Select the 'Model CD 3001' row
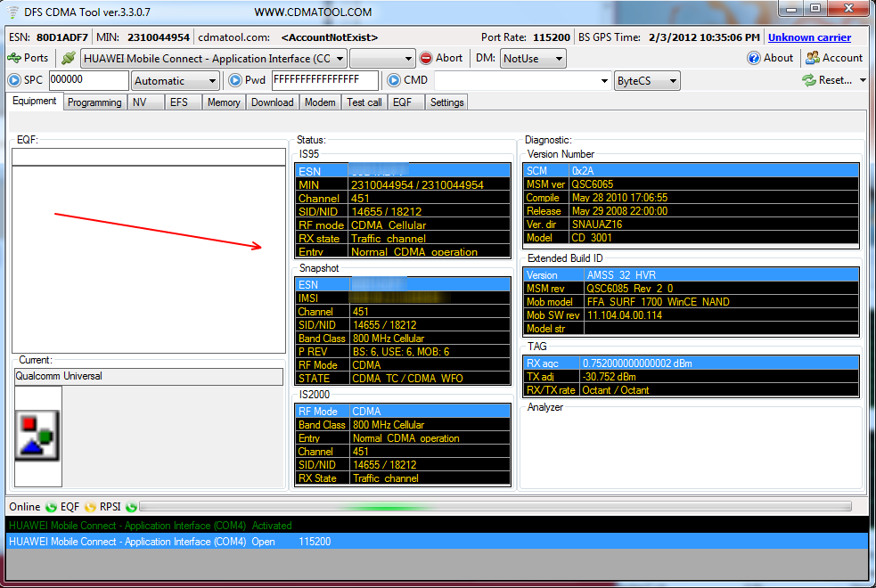The image size is (876, 588). tap(691, 238)
